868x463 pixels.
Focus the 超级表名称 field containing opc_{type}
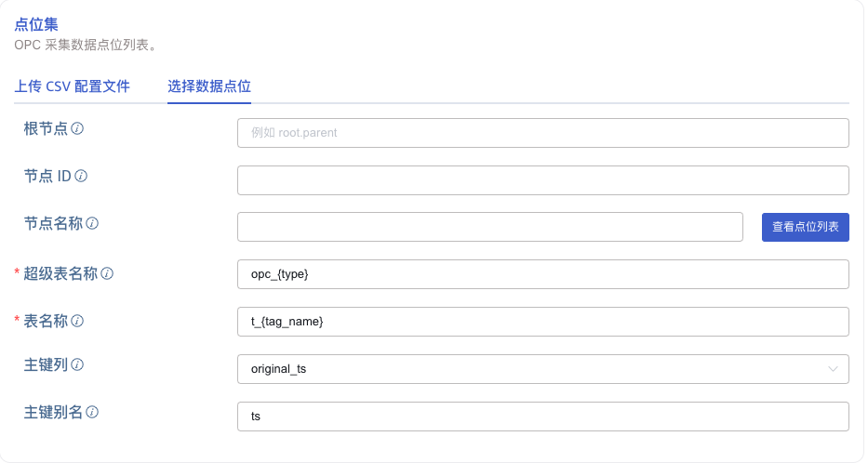[542, 274]
